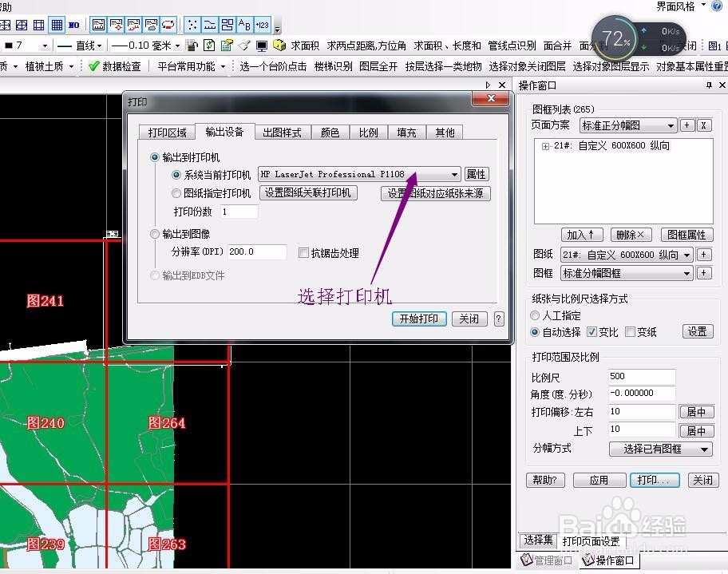Switch to 比例 tab
Image resolution: width=728 pixels, height=574 pixels.
click(368, 133)
